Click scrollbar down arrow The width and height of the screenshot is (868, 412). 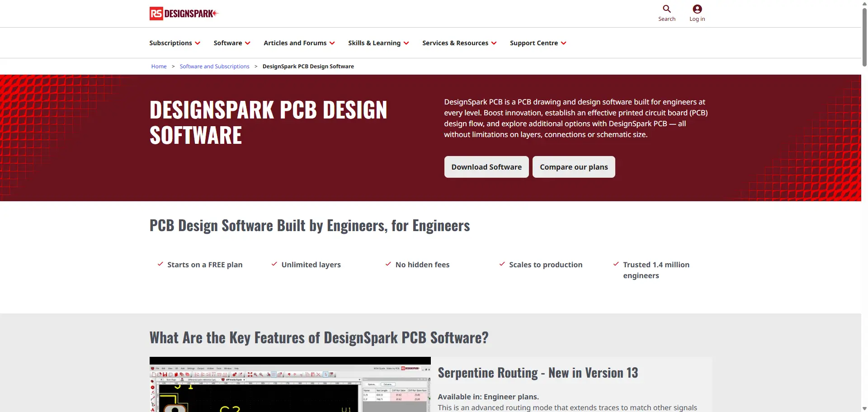click(x=864, y=408)
